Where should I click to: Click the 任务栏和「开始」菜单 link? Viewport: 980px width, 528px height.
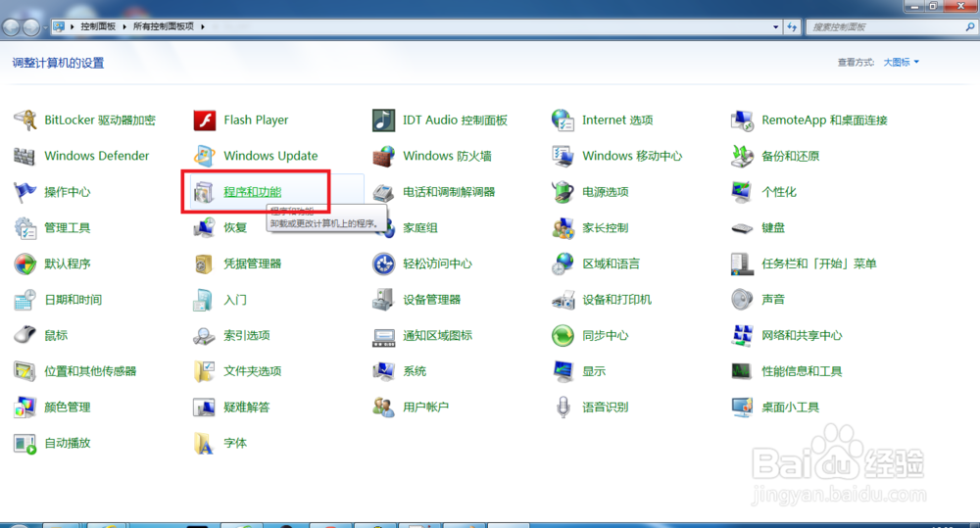(x=818, y=264)
